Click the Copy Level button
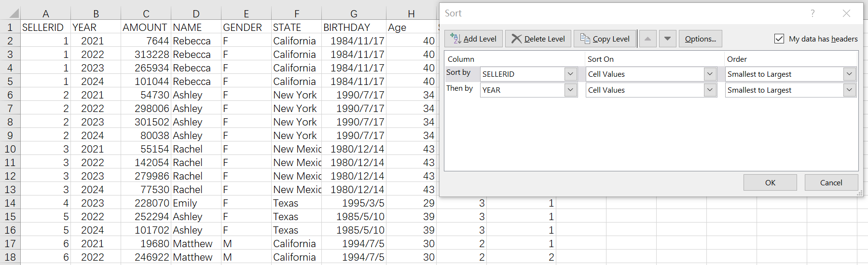Viewport: 868px width, 265px height. click(x=605, y=39)
